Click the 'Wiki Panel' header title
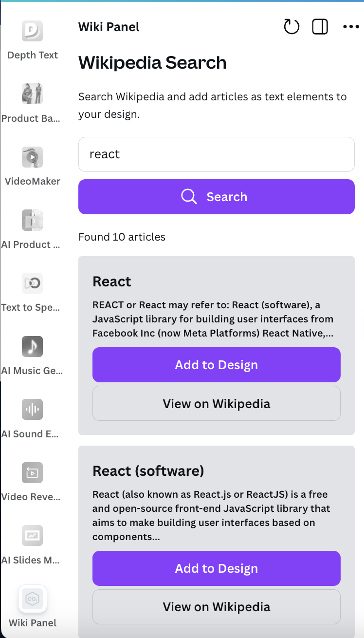The width and height of the screenshot is (364, 638). pos(109,27)
